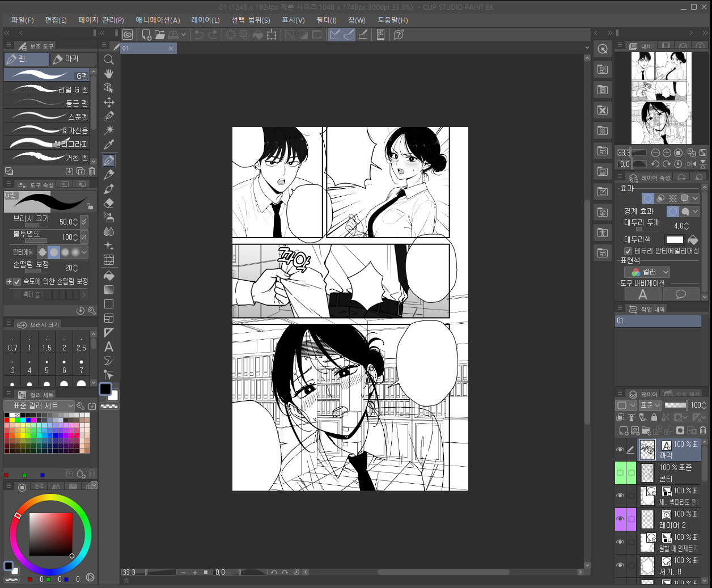Toggle eye of 세.. 섹파라도 layer
Viewport: 712px width, 588px height.
(620, 496)
